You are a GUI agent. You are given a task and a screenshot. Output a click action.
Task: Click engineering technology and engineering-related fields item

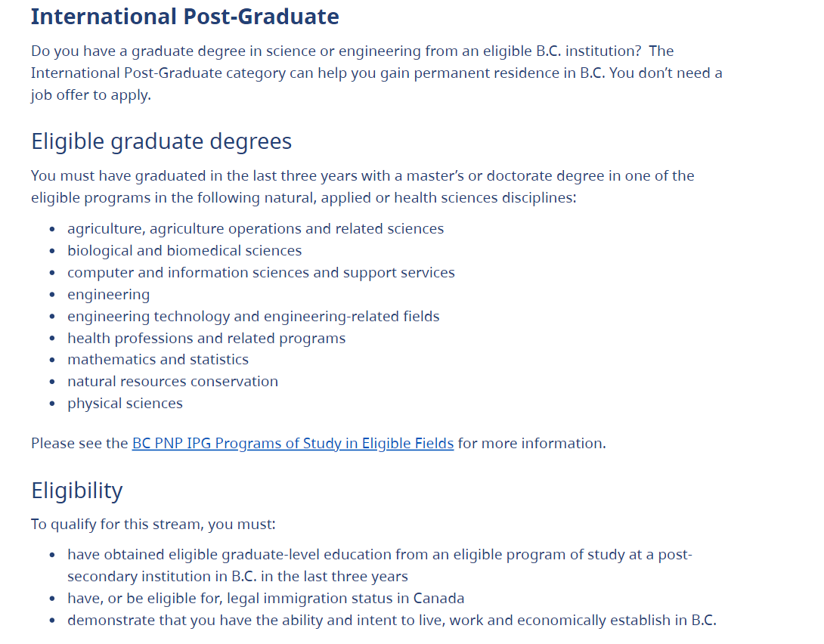point(253,316)
